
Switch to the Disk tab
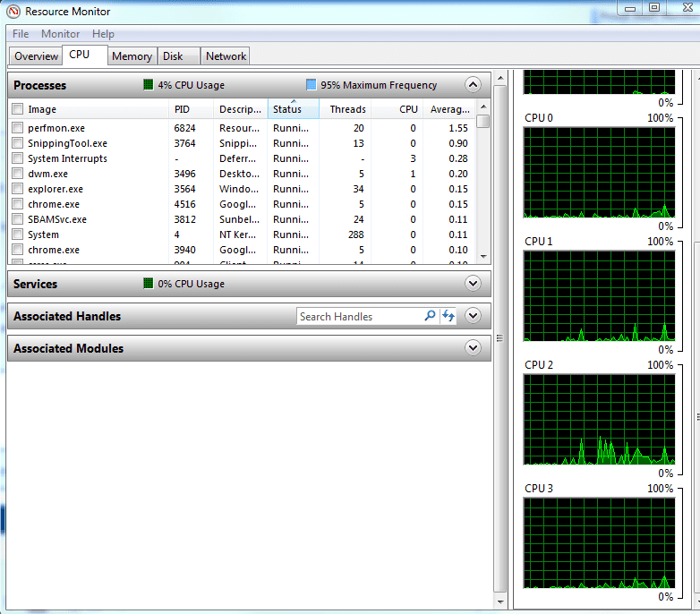(x=178, y=56)
